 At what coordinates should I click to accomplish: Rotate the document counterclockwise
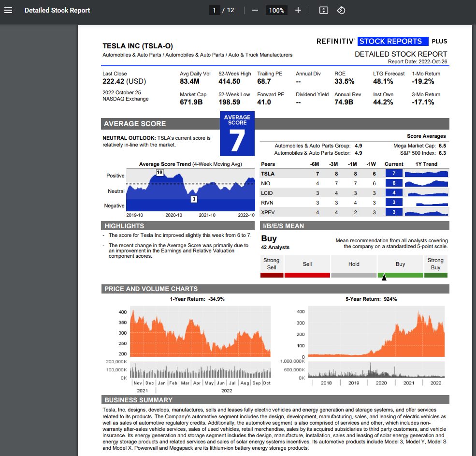[x=341, y=10]
